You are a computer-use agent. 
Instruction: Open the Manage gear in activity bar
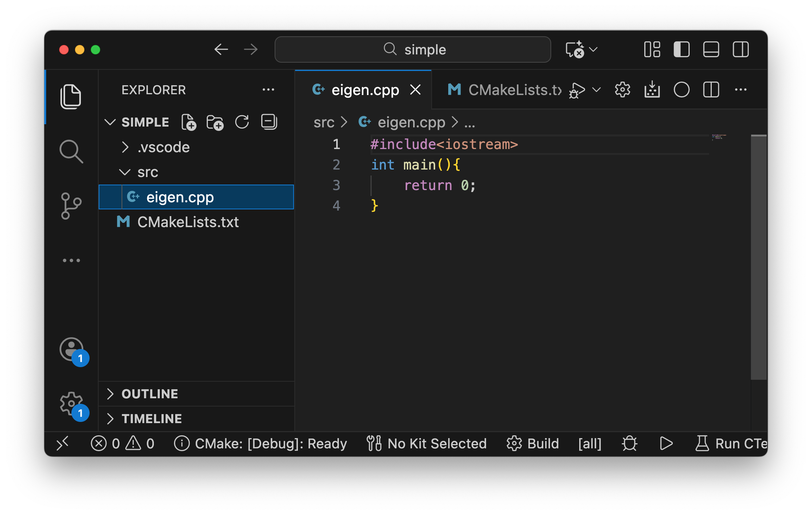71,403
